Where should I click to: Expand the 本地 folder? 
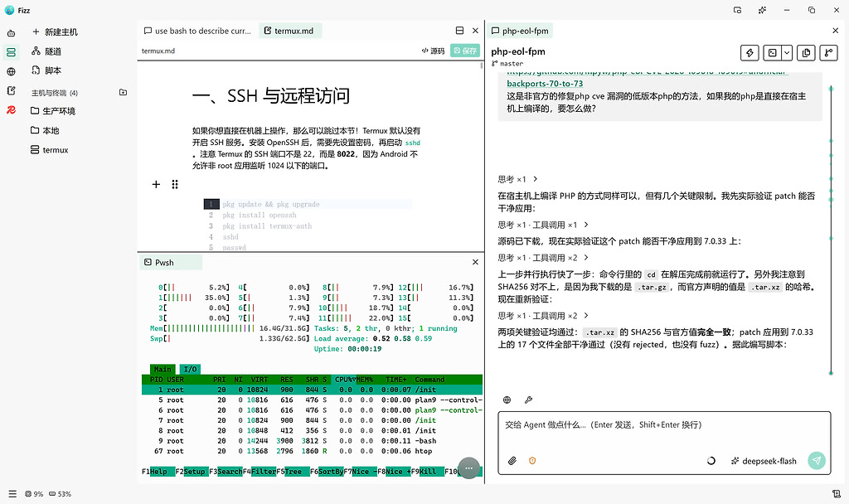[x=45, y=130]
